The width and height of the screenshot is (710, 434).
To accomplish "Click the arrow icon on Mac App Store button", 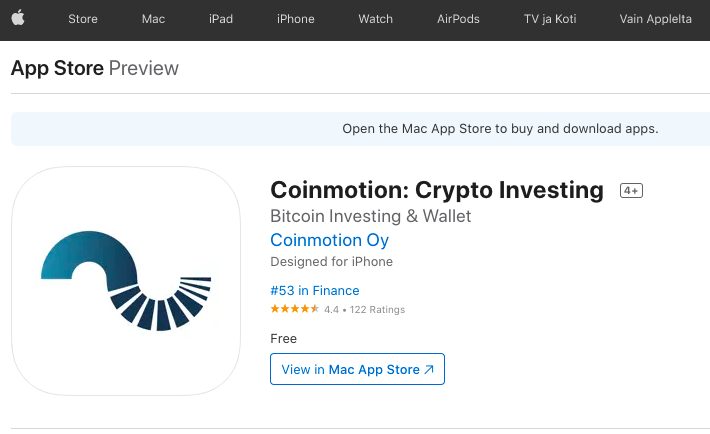I will (x=429, y=370).
